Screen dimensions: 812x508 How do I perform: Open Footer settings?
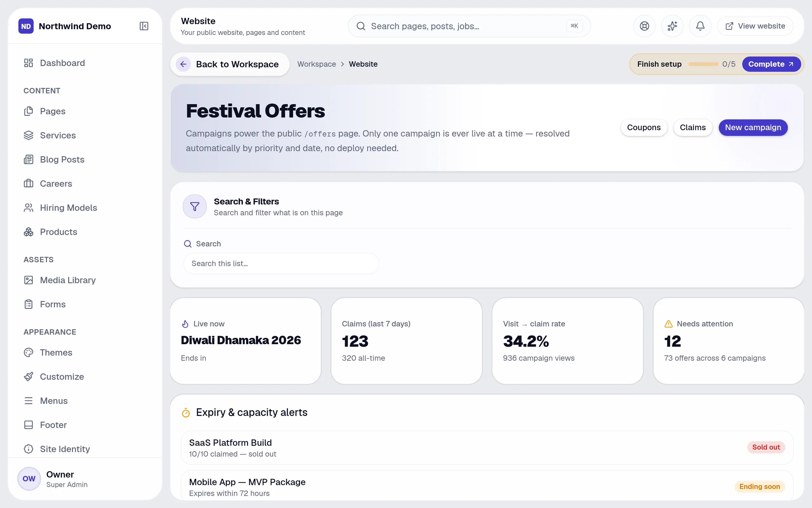[x=85, y=425]
